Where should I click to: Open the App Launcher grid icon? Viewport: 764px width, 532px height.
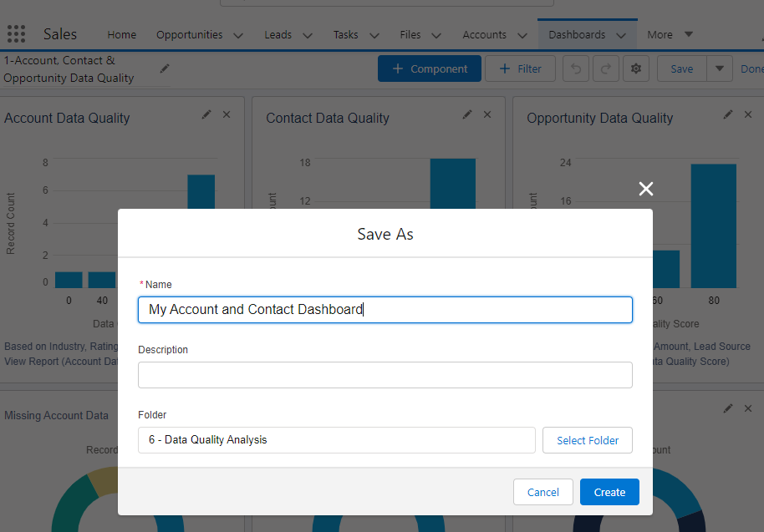pyautogui.click(x=16, y=33)
